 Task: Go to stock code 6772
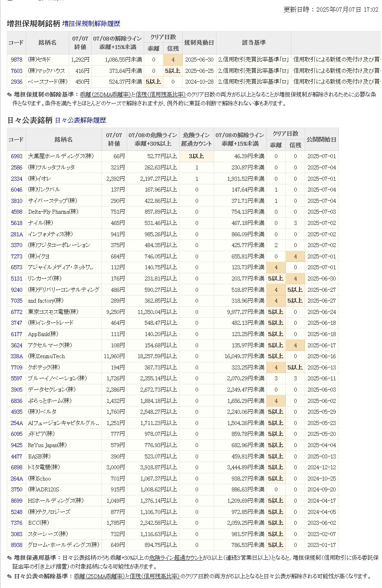[17, 312]
